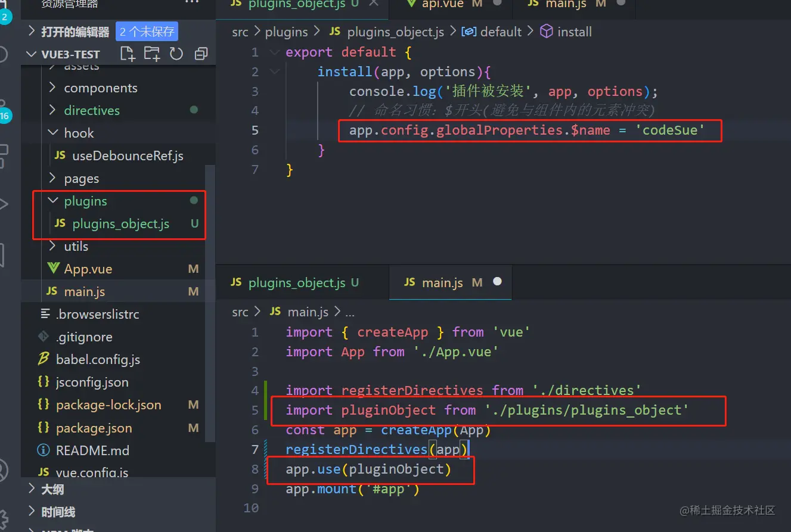Click the import pluginObject line
Viewport: 791px width, 532px height.
tap(487, 410)
